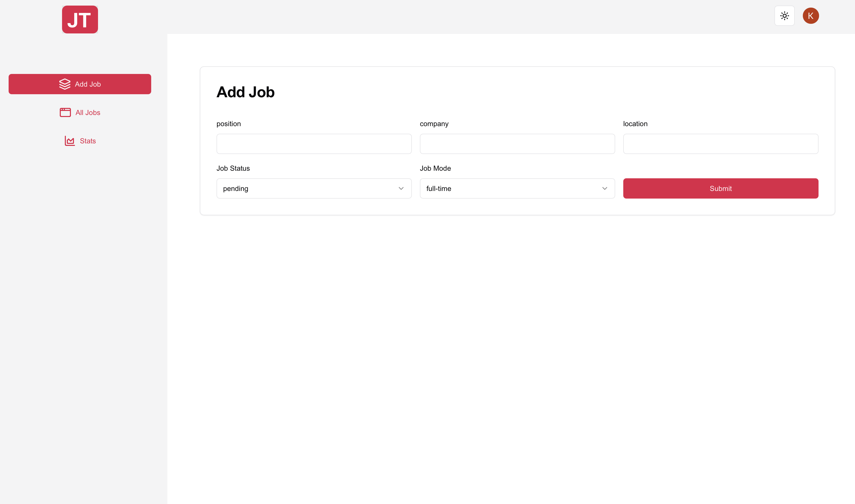Click the 'position' field label

point(228,124)
